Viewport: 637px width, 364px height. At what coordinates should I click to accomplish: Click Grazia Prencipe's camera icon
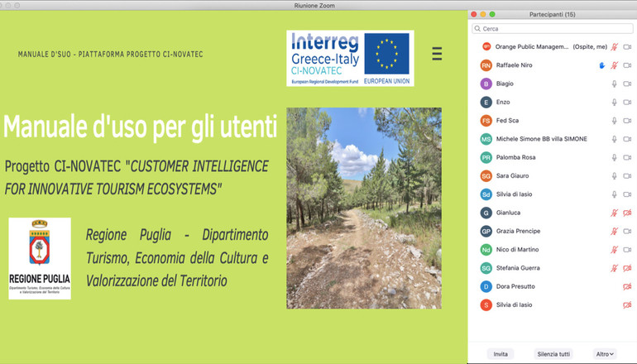click(x=627, y=231)
